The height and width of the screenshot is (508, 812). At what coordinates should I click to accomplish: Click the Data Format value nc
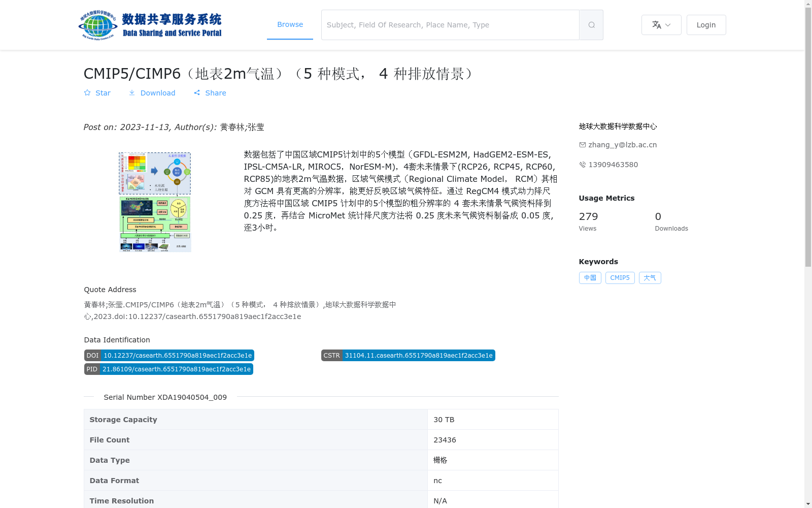[437, 481]
